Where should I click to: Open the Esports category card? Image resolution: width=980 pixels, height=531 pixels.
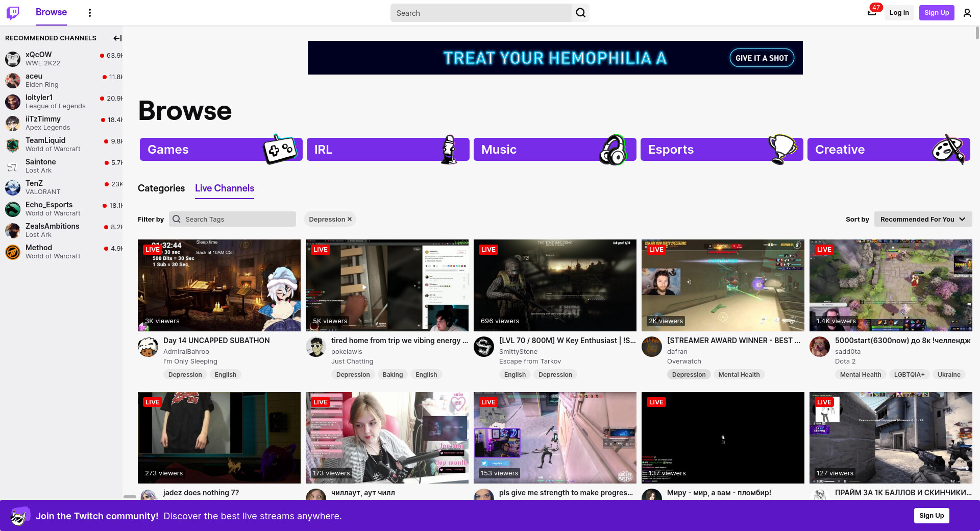pyautogui.click(x=721, y=150)
